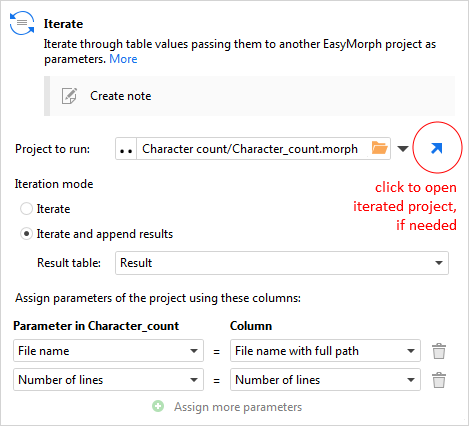Click the Iterate action sync icon
Viewport: 469px width, 426px height.
tap(22, 23)
